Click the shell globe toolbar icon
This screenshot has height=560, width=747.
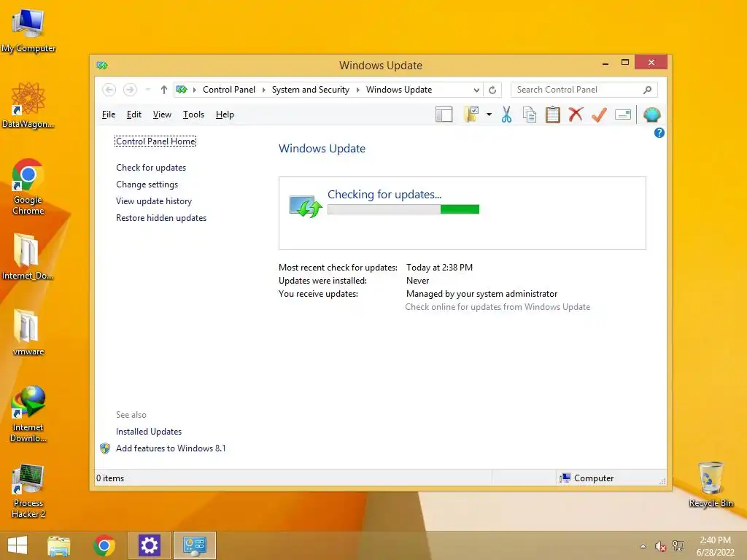(x=651, y=114)
